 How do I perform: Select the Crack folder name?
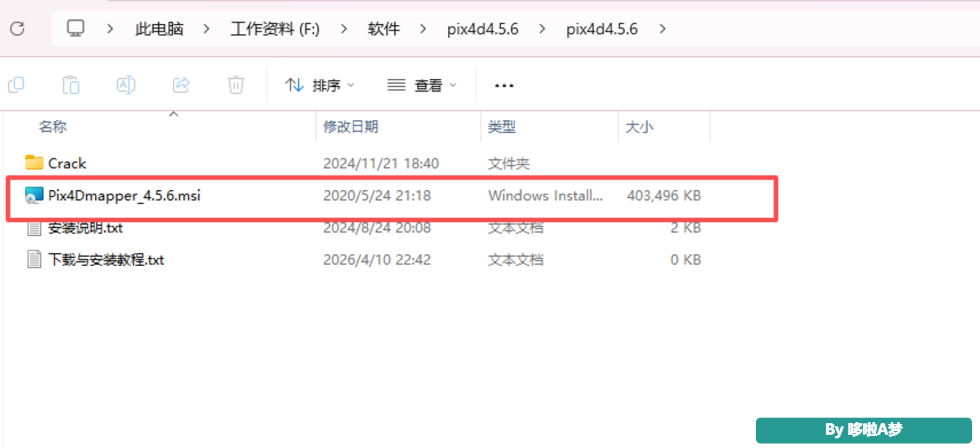pyautogui.click(x=67, y=163)
